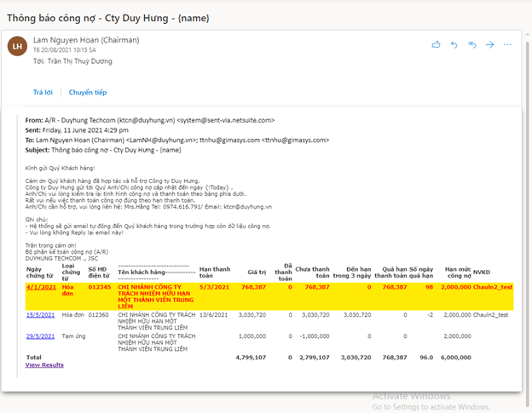This screenshot has height=413, width=532.
Task: Click due date 13/6/2021 cell
Action: pos(213,315)
